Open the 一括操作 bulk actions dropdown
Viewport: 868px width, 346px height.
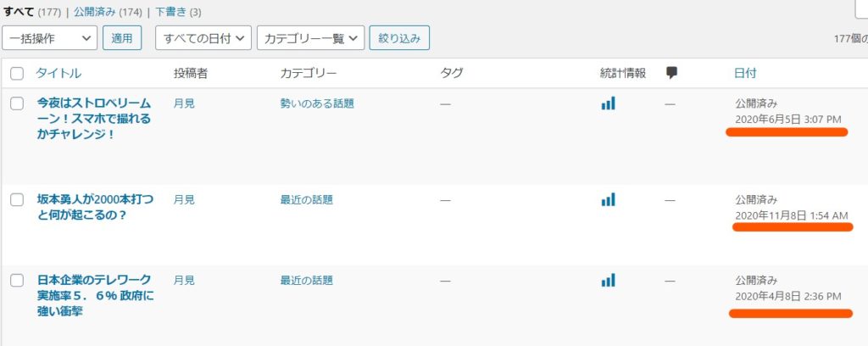50,38
